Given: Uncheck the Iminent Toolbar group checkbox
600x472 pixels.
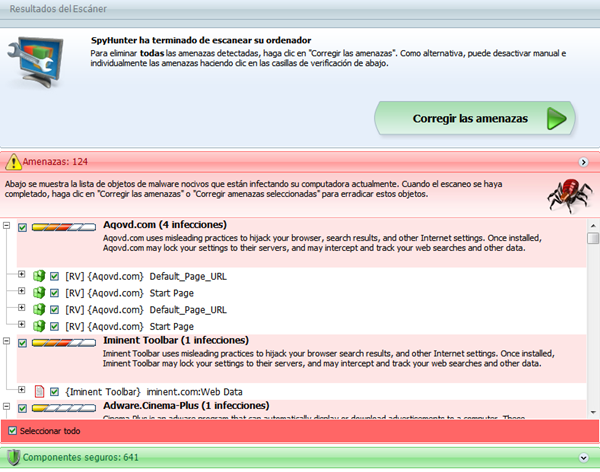Looking at the screenshot, I should coord(22,343).
